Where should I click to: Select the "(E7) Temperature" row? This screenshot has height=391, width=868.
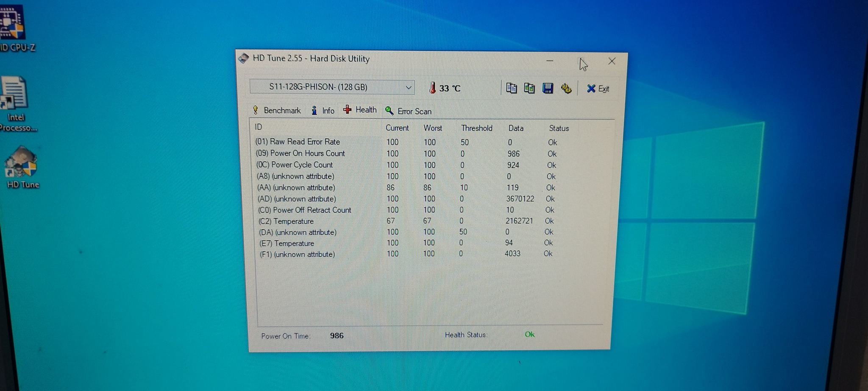(407, 243)
